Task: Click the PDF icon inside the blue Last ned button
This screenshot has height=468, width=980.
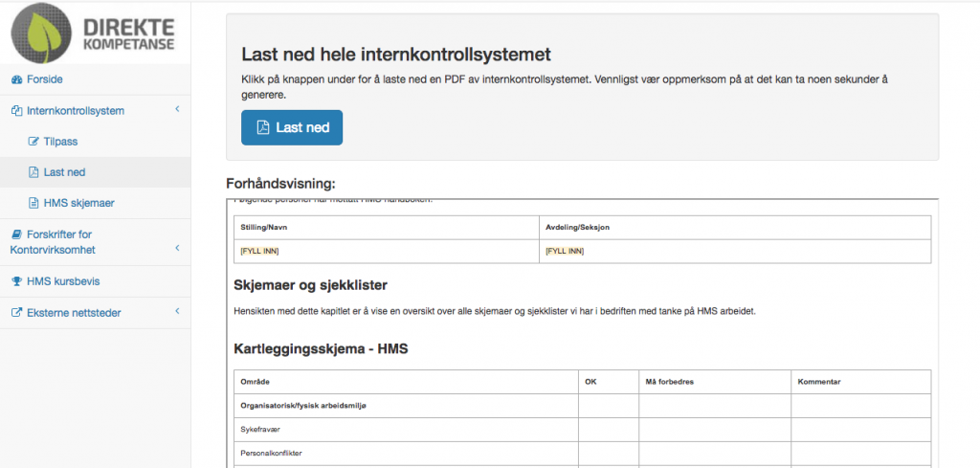Action: click(263, 127)
